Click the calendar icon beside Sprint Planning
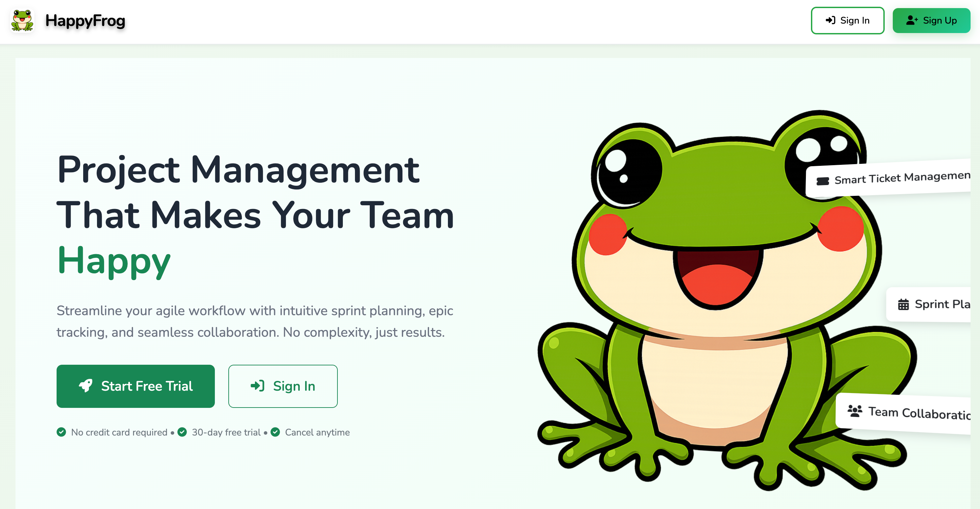 tap(904, 305)
